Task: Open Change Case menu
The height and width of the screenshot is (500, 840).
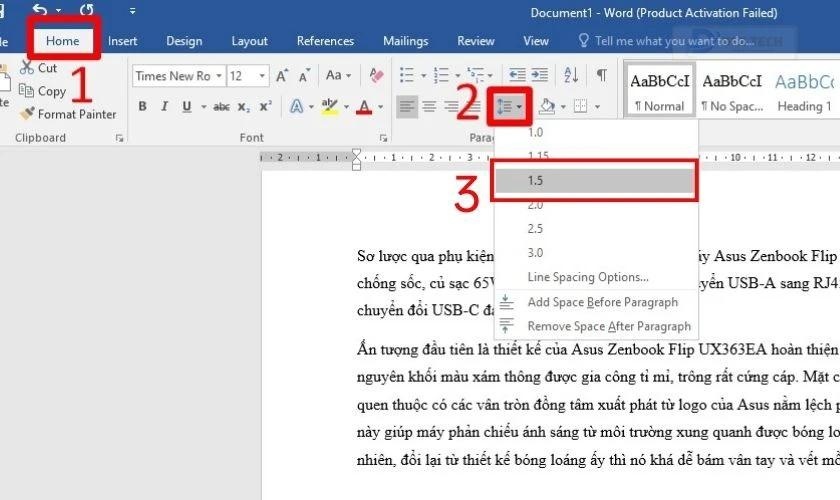Action: pyautogui.click(x=338, y=76)
